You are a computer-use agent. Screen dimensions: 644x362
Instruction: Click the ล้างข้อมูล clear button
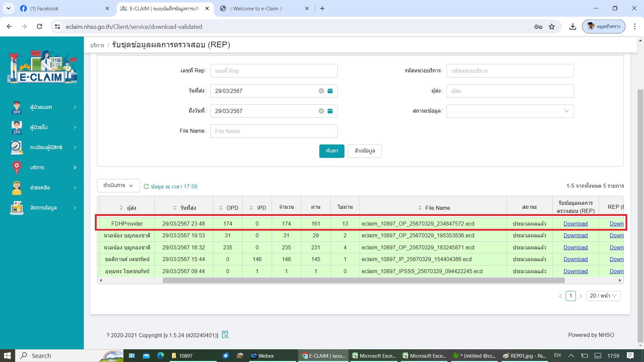pyautogui.click(x=365, y=151)
